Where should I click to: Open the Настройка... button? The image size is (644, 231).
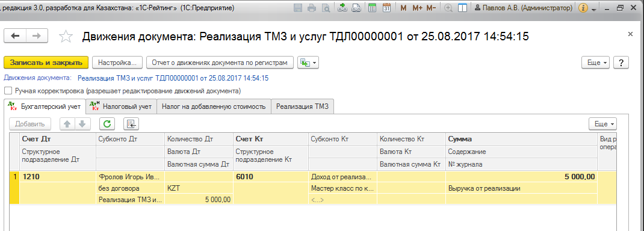pos(117,63)
